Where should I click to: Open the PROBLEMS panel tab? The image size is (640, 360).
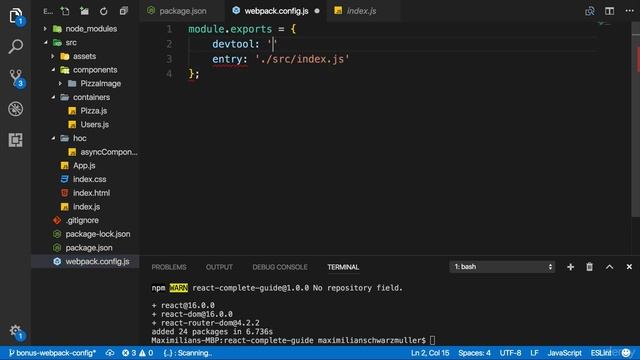[169, 267]
